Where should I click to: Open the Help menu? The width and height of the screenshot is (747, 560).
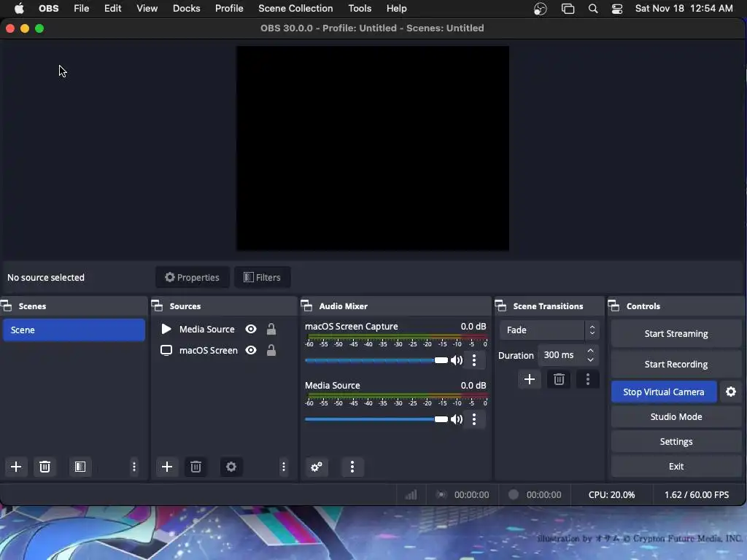[x=396, y=9]
